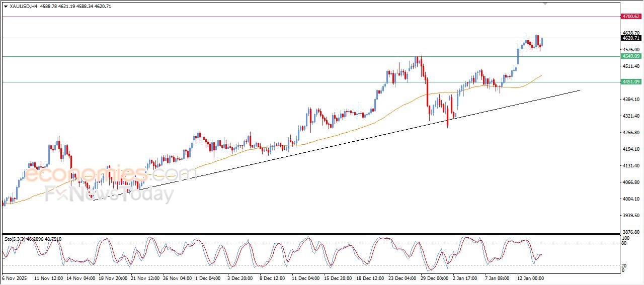Click the 80 level on stochastic scale

tap(624, 243)
